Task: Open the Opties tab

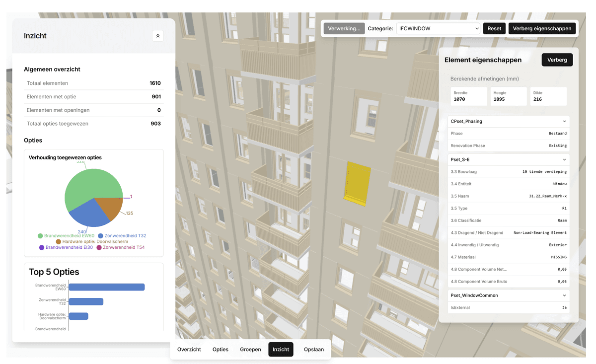Action: 220,349
